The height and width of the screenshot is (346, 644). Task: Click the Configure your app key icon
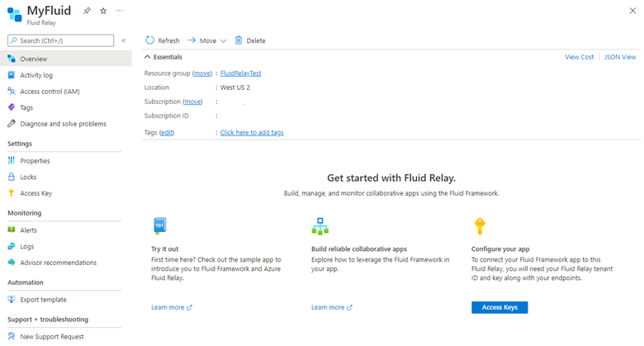tap(480, 226)
